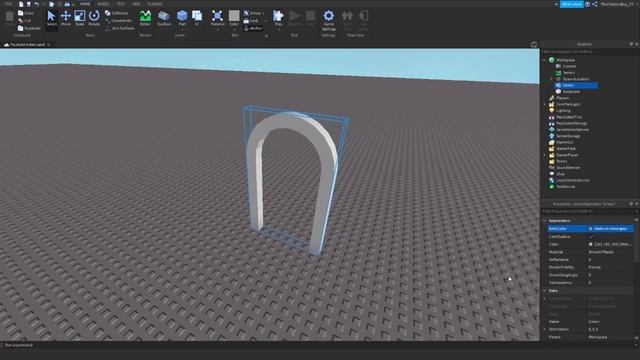Viewport: 640px width, 360px height.
Task: Open the VIEW ribbon tab
Action: click(x=136, y=4)
